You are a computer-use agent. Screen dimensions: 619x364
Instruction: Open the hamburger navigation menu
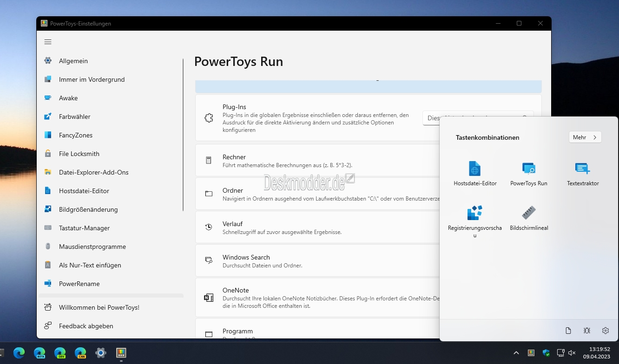tap(48, 42)
